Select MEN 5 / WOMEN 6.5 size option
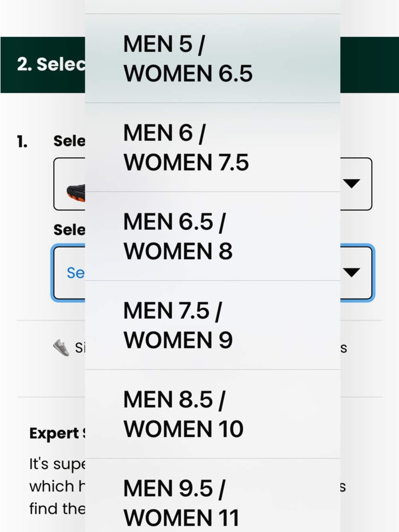Screen dimensions: 399x532 [213, 58]
